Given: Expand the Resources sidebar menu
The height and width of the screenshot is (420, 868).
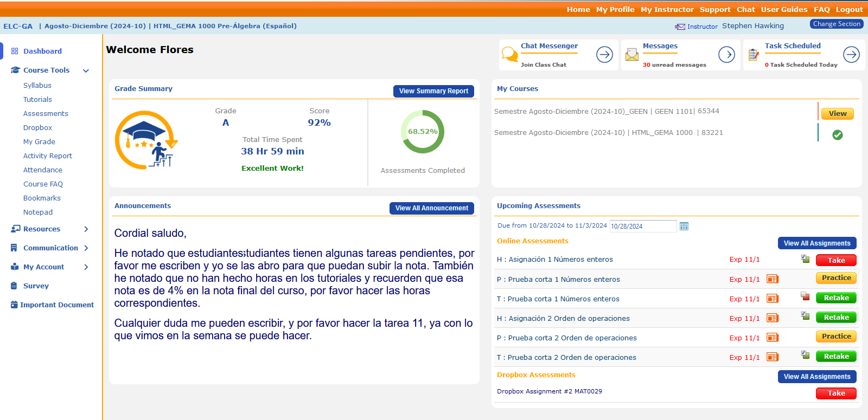Looking at the screenshot, I should pyautogui.click(x=86, y=229).
